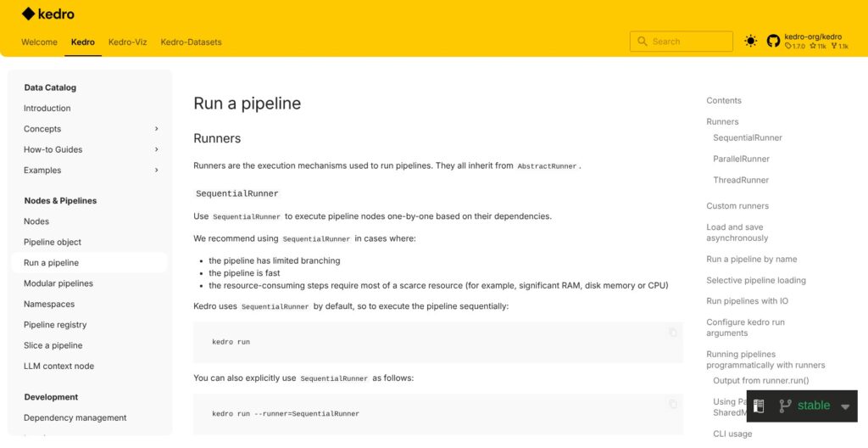Screen dimensions: 868x448
Task: Click the AbstractRunner inline code
Action: [547, 166]
